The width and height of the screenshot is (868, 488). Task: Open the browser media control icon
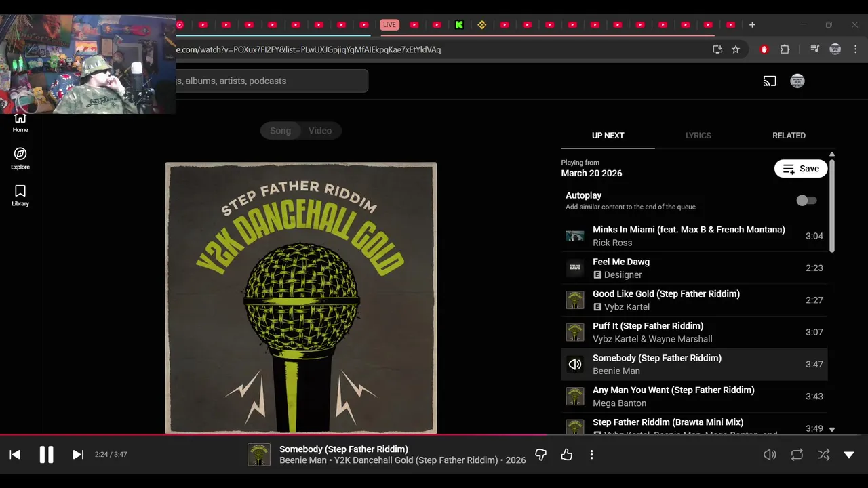[814, 49]
